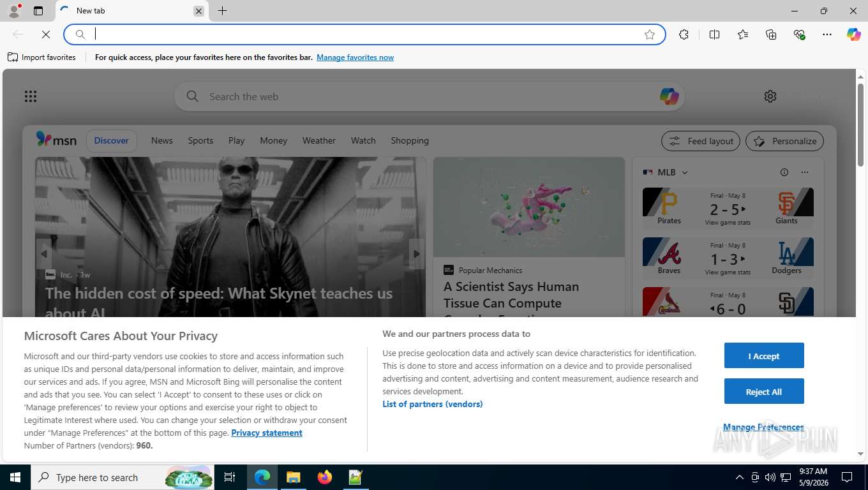The width and height of the screenshot is (868, 490).
Task: Open page settings gear
Action: 770,96
